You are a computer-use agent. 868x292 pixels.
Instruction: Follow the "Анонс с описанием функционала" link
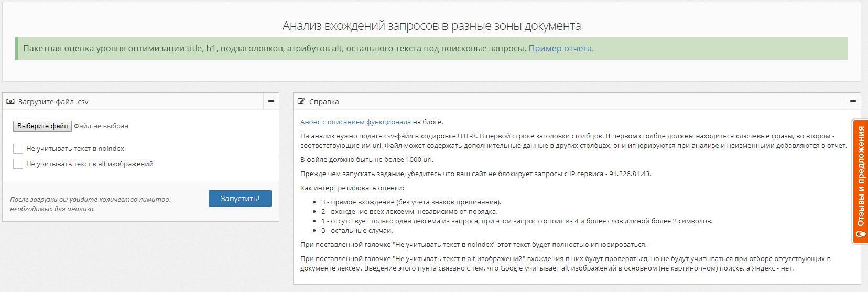pyautogui.click(x=355, y=122)
